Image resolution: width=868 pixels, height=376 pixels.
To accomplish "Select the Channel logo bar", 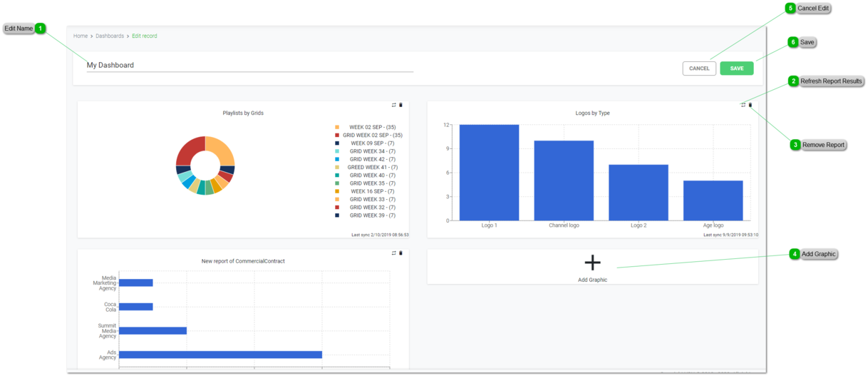I will click(564, 180).
